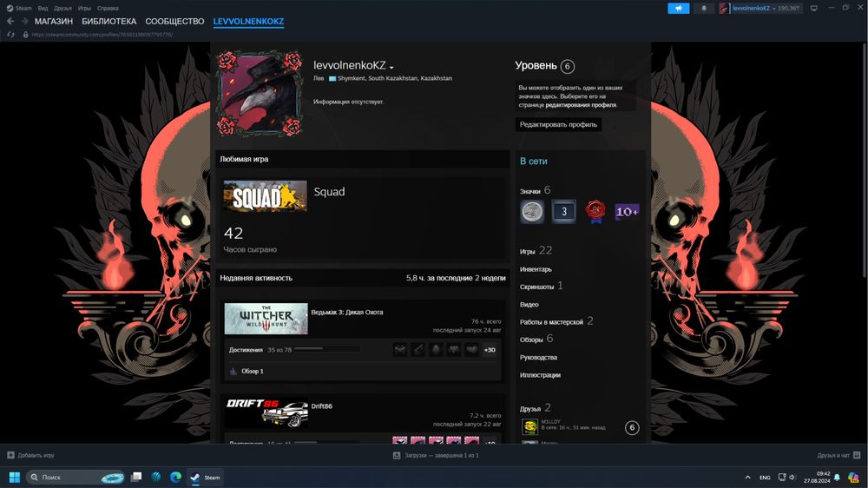Open the Справка menu
The width and height of the screenshot is (868, 488).
108,9
